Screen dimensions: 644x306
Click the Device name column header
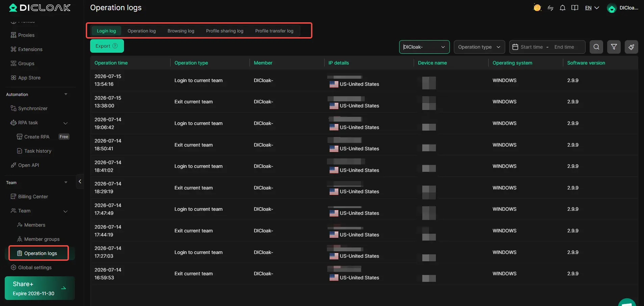click(x=432, y=63)
